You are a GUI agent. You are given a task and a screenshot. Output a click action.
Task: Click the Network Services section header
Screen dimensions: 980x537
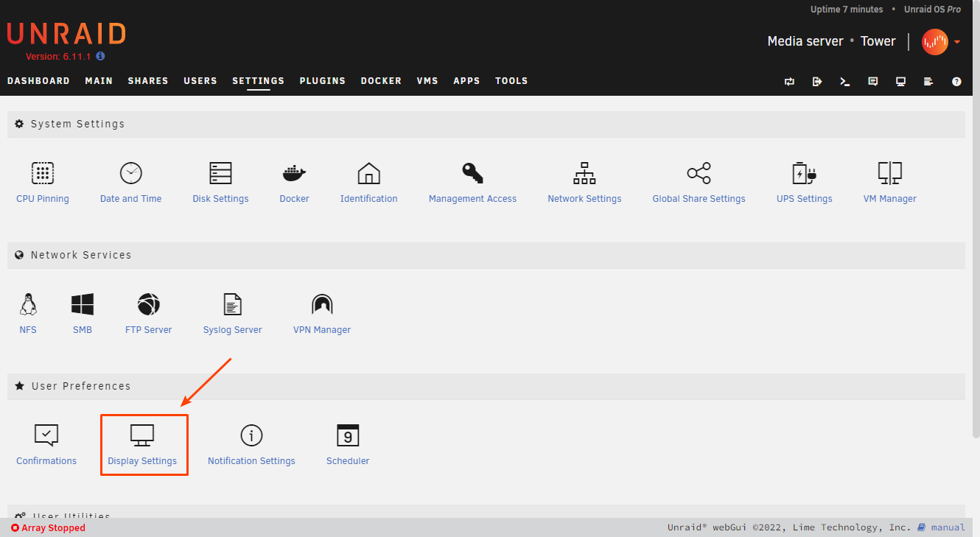[x=486, y=256]
